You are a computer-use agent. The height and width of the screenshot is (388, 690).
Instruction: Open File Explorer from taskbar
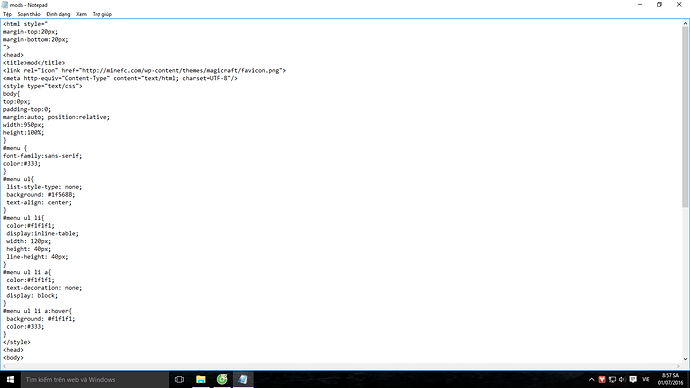pyautogui.click(x=201, y=379)
